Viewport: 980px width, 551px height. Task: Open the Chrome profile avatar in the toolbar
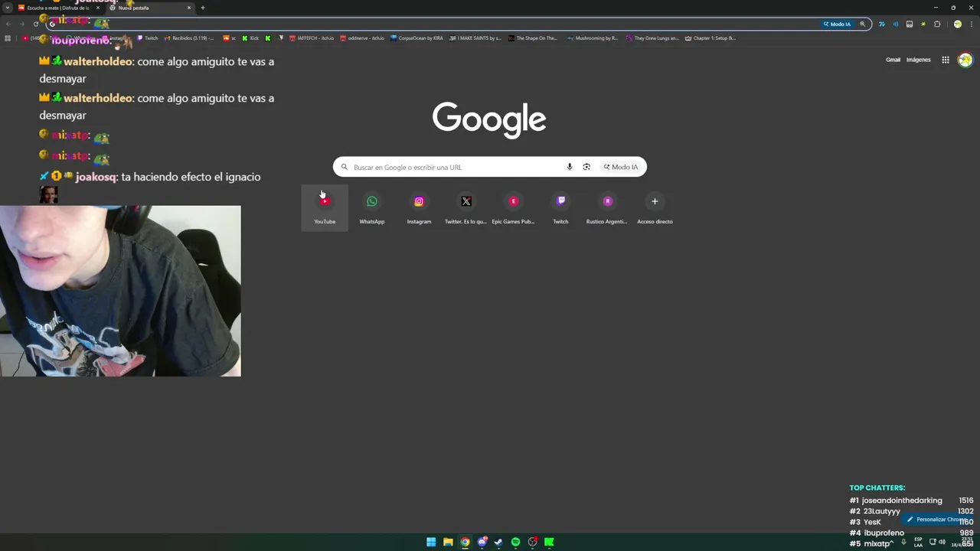(x=957, y=24)
